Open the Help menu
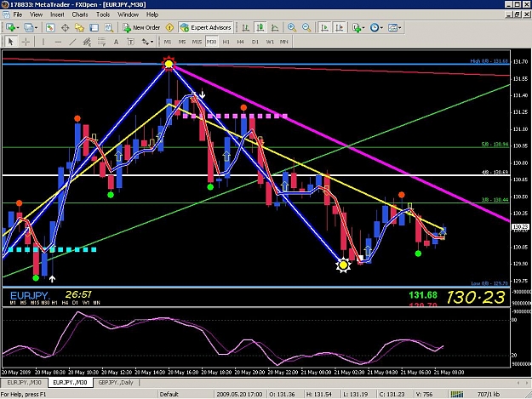Viewport: 532px width, 399px height. pyautogui.click(x=152, y=14)
